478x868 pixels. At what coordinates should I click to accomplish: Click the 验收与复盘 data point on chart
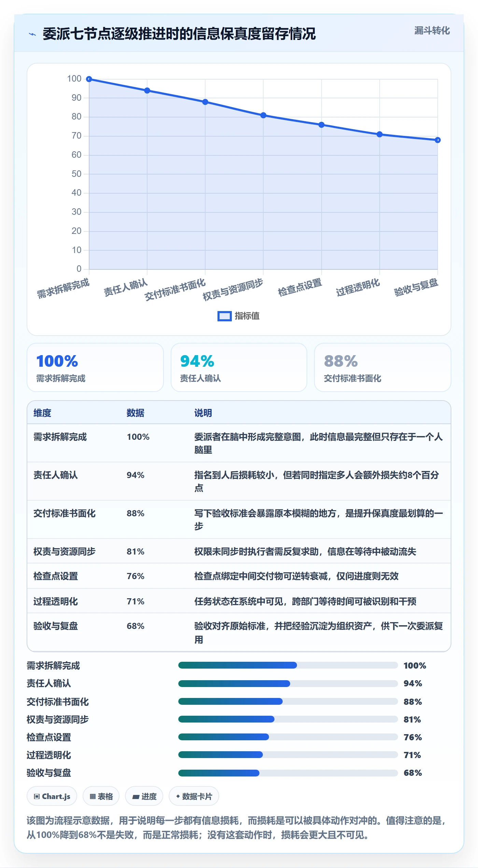(x=438, y=140)
